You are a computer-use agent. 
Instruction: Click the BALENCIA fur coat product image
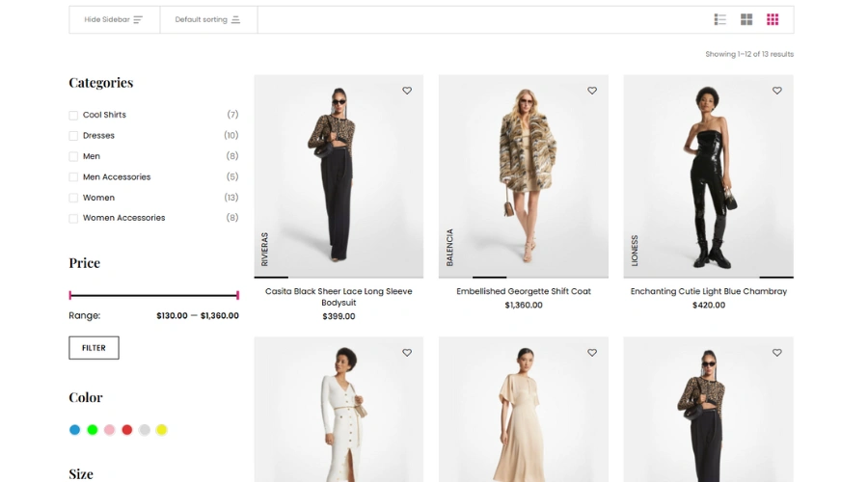pyautogui.click(x=524, y=176)
